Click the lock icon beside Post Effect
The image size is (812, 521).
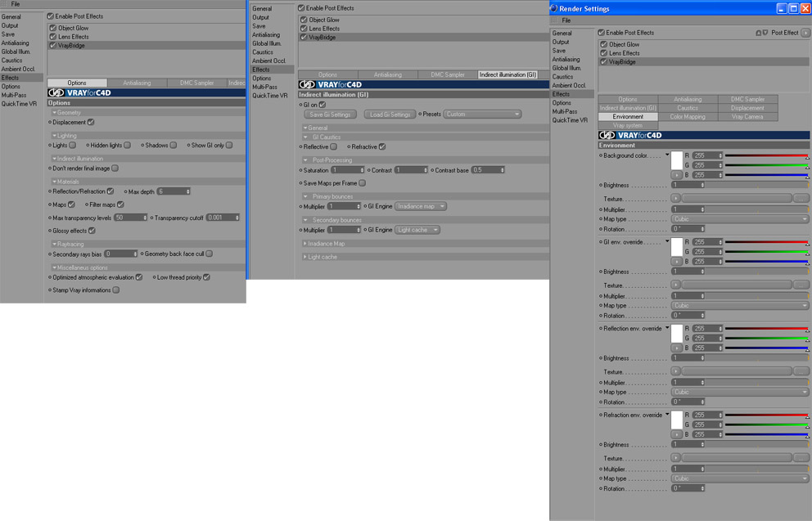[x=759, y=33]
